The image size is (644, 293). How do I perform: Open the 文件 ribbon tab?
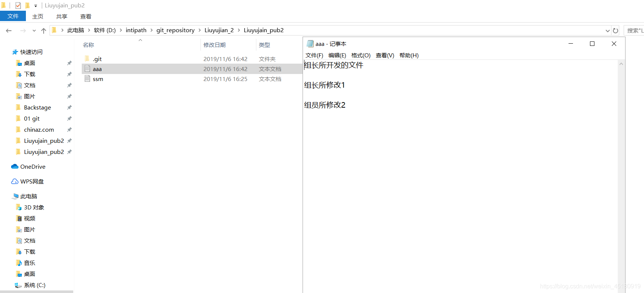click(x=13, y=16)
